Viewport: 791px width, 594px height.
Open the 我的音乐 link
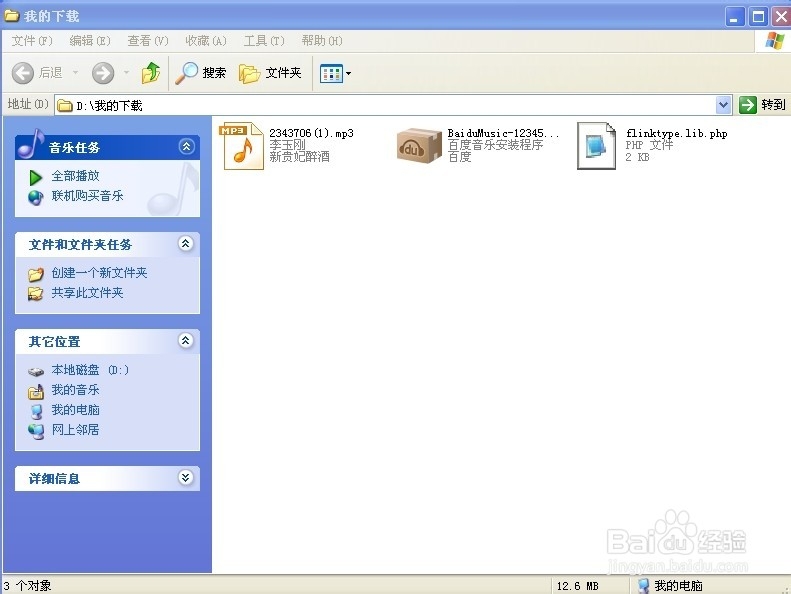76,390
